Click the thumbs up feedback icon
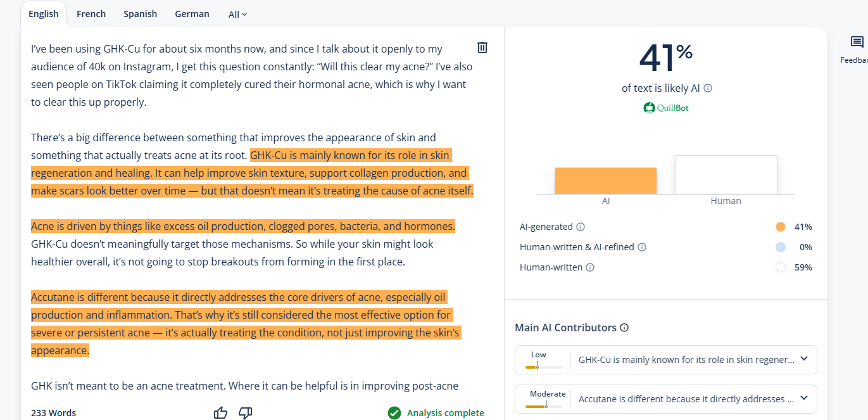This screenshot has width=868, height=420. point(220,413)
